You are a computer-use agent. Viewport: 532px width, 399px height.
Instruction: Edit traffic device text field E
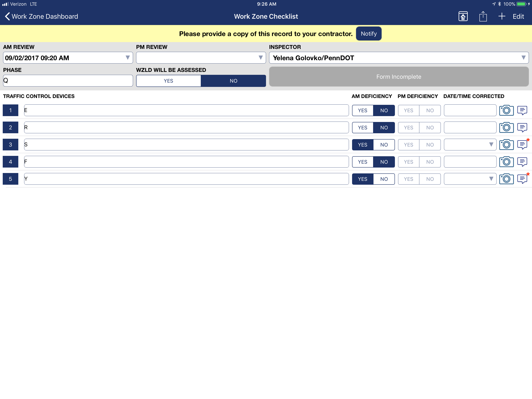pos(186,110)
